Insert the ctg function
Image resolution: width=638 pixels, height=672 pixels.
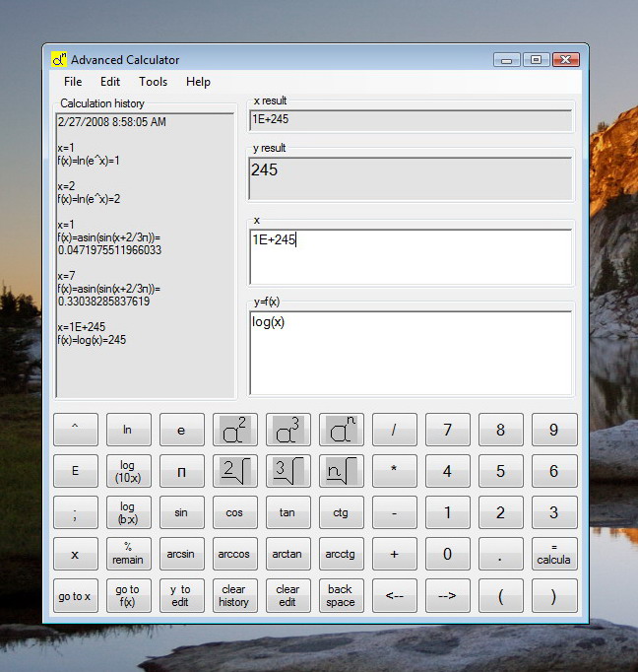[341, 512]
